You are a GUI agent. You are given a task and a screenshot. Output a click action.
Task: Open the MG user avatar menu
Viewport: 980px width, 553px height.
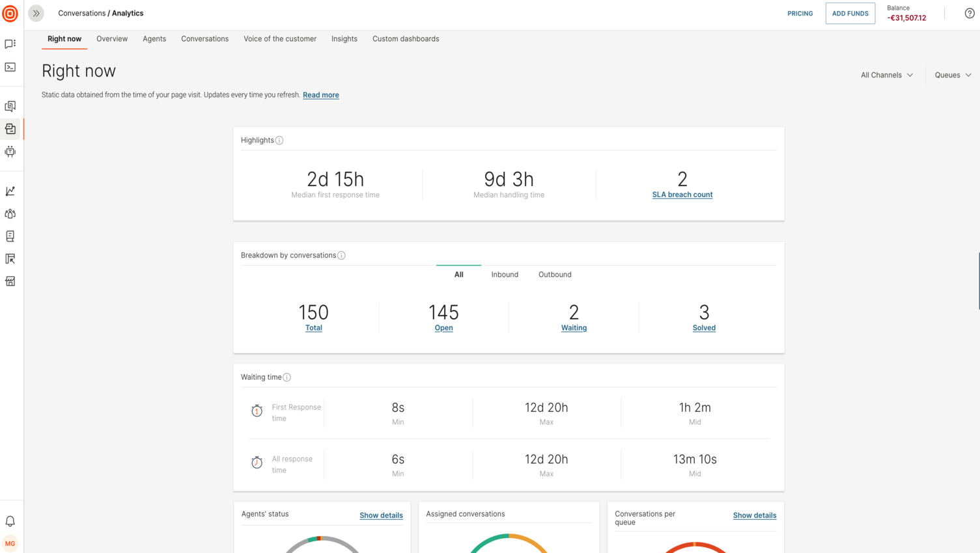[x=10, y=543]
